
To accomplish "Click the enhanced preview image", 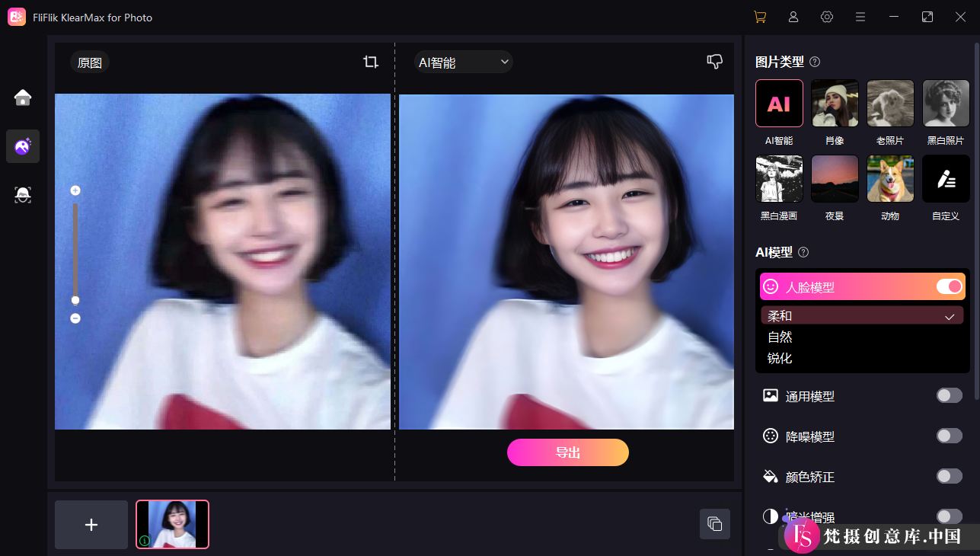I will click(x=567, y=261).
